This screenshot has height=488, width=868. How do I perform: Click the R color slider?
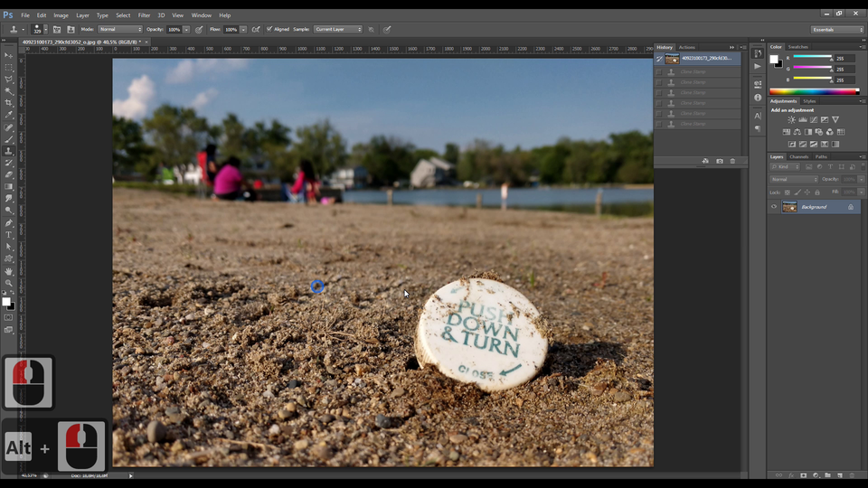click(x=812, y=58)
